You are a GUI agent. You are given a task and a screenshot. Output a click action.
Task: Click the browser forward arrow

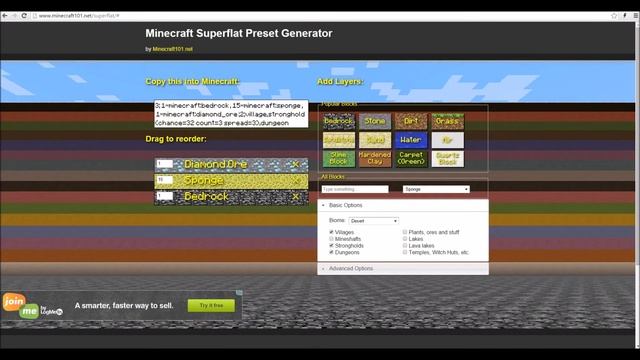click(14, 16)
